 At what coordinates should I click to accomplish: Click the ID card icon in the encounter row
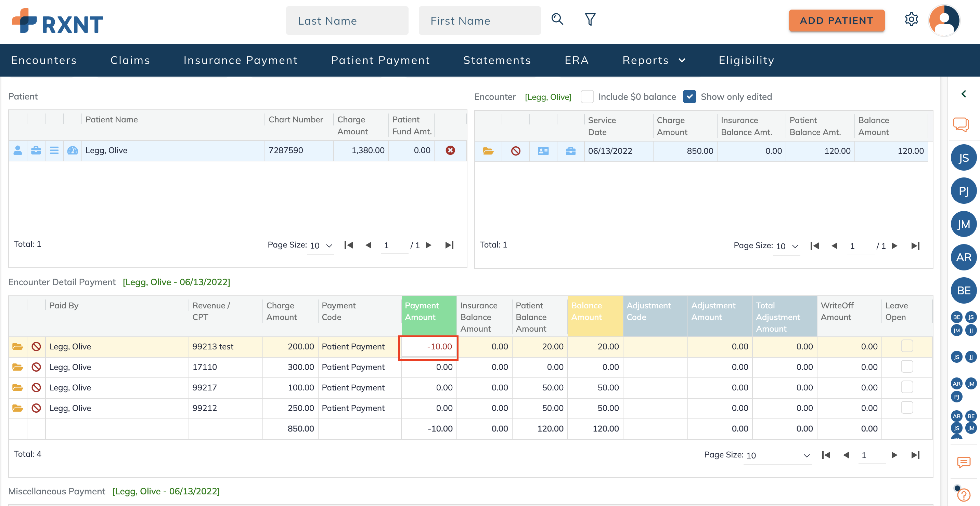click(x=543, y=151)
